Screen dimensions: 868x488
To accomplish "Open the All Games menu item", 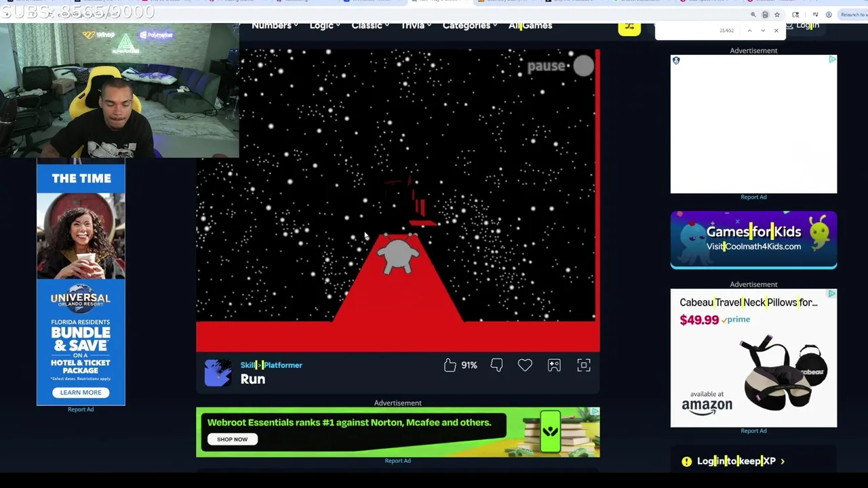I will 530,26.
